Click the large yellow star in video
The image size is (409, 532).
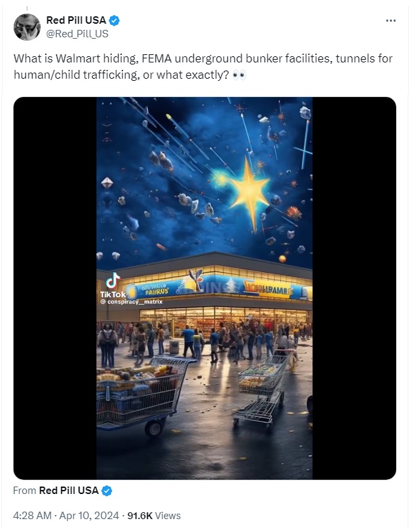(248, 193)
